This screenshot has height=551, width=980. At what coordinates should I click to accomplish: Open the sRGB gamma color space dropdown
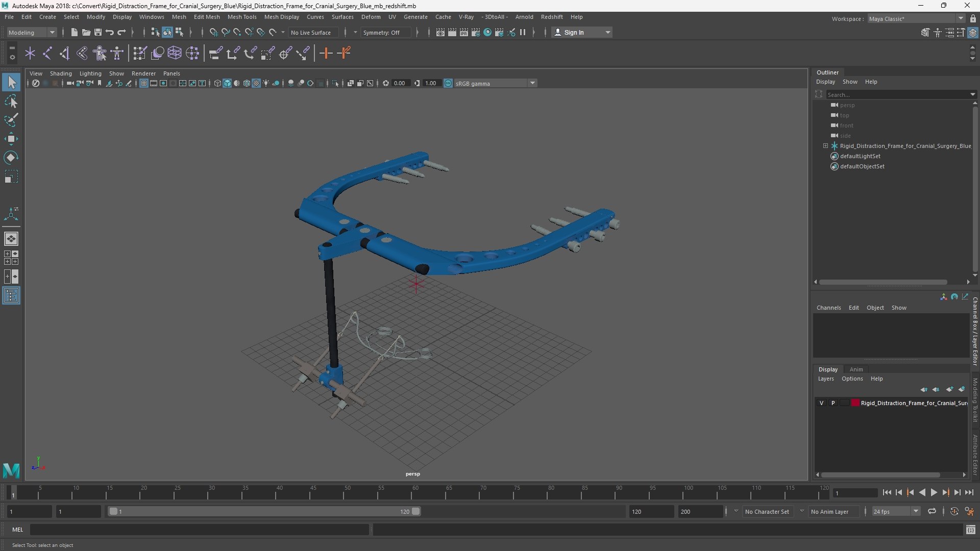pyautogui.click(x=495, y=83)
